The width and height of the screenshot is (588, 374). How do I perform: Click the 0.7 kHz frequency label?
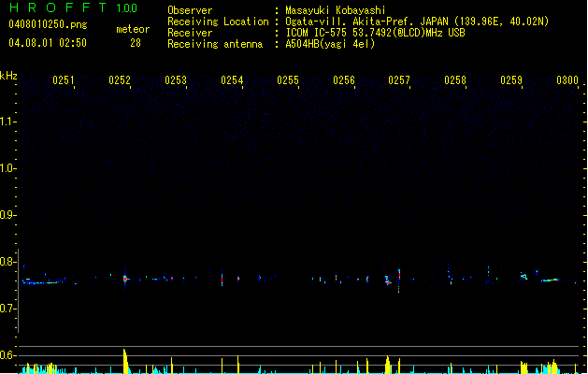[7, 309]
